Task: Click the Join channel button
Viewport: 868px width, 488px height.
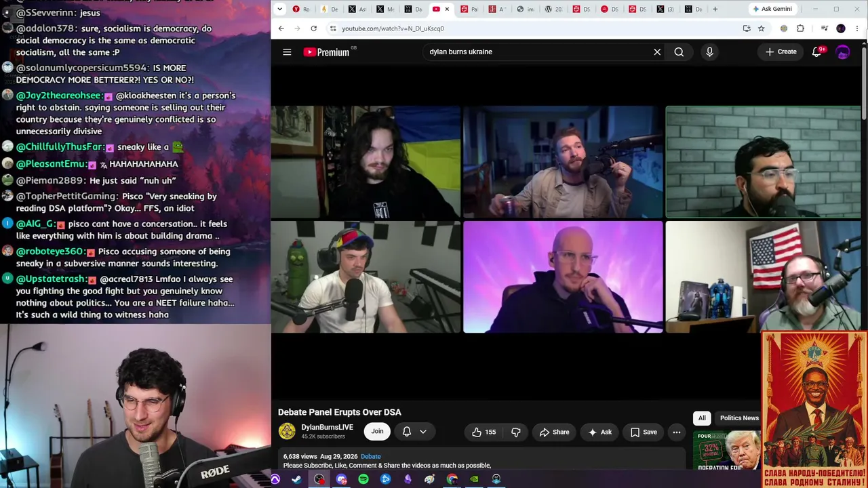Action: [377, 432]
